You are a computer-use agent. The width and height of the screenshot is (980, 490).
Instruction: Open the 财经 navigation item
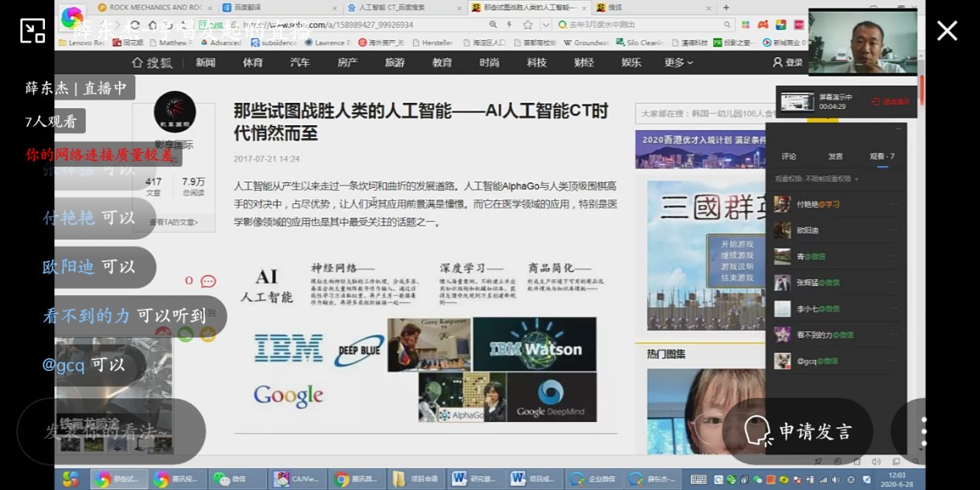point(584,63)
